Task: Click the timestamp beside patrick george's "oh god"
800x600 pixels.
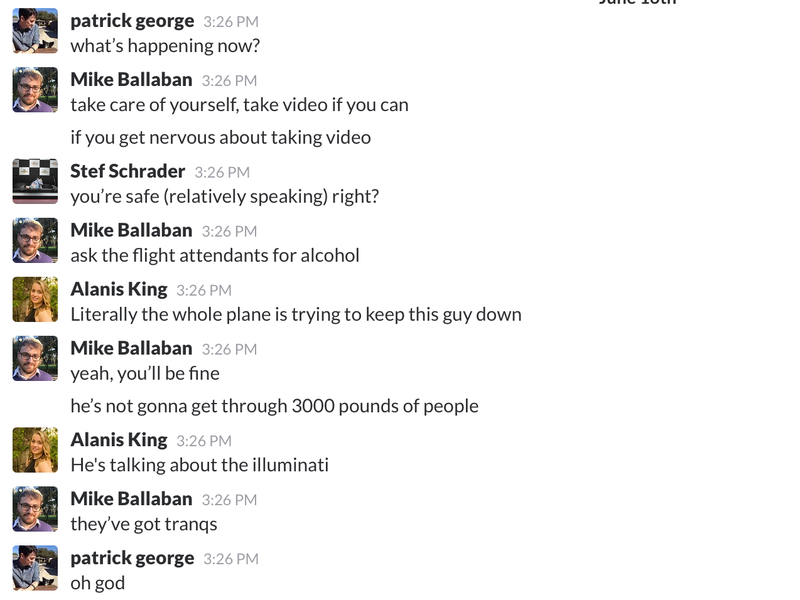Action: coord(231,559)
